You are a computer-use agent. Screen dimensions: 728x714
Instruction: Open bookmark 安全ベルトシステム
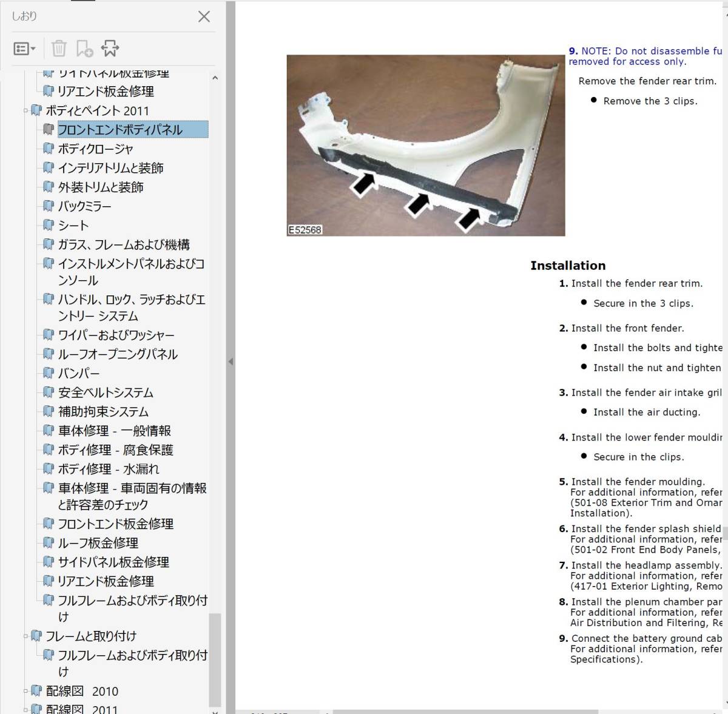(x=106, y=392)
